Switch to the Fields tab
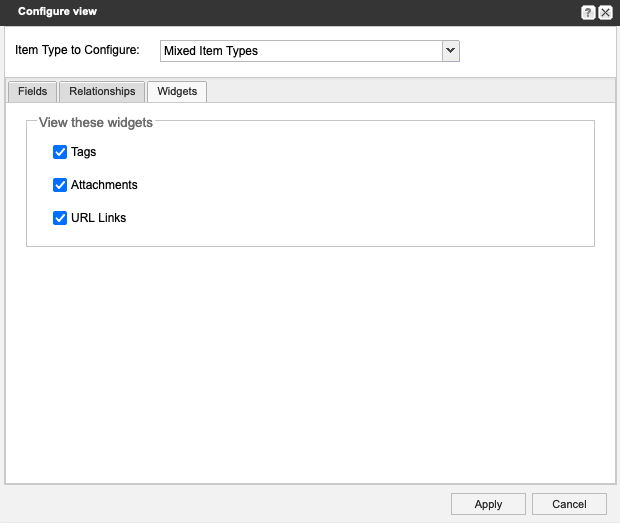Viewport: 620px width, 523px height. pos(32,91)
